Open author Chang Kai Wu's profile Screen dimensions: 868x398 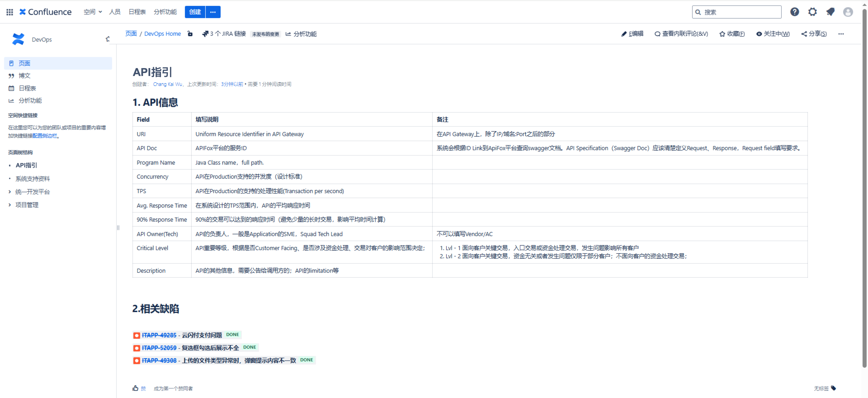point(167,84)
